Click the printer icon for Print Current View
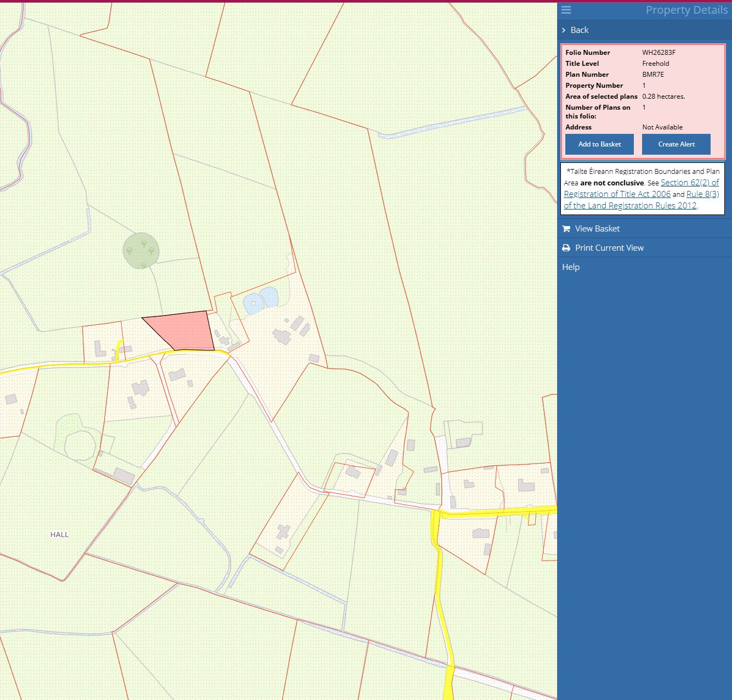The width and height of the screenshot is (732, 700). [x=566, y=248]
